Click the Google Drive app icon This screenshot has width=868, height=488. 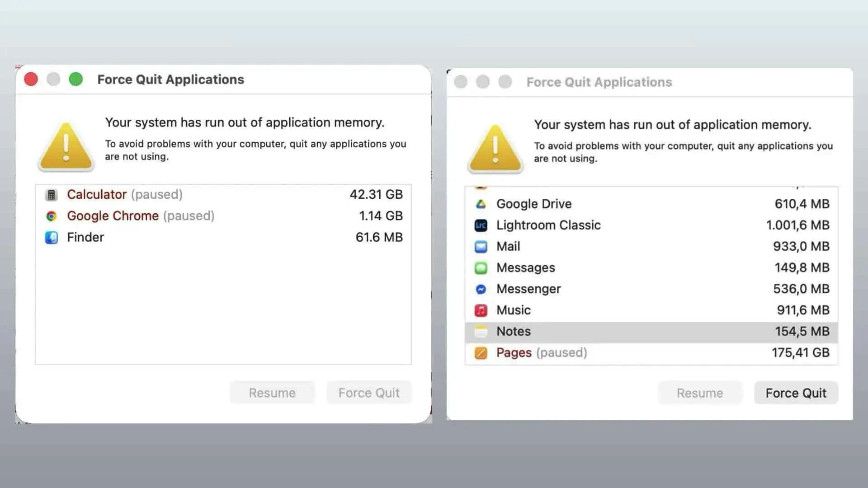click(481, 204)
